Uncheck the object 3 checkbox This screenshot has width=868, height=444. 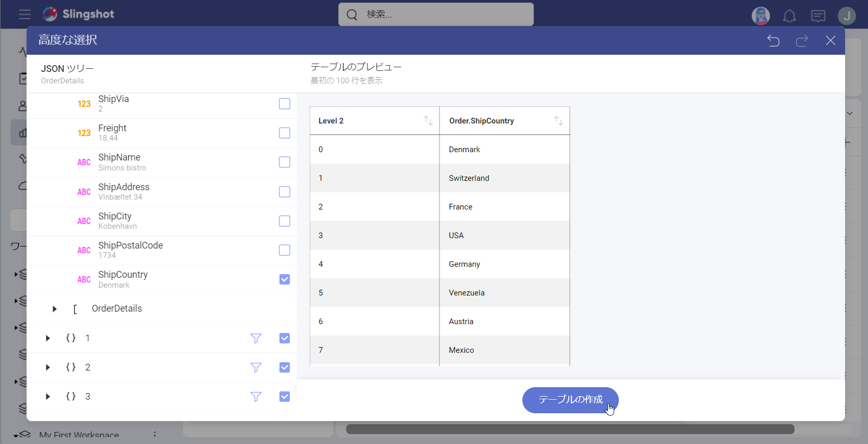pyautogui.click(x=285, y=397)
